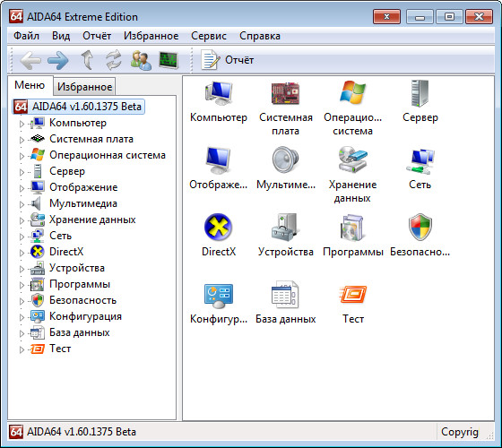
Task: Open the Избранное menu in menu bar
Action: point(151,36)
